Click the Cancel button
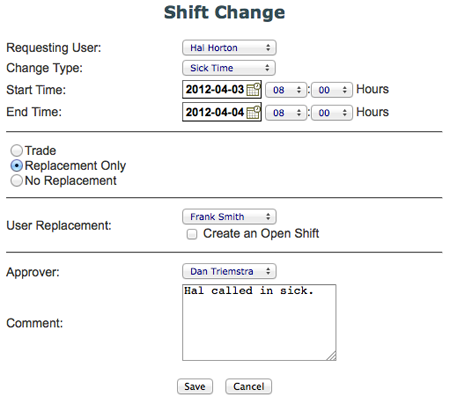The image size is (450, 404). point(249,386)
